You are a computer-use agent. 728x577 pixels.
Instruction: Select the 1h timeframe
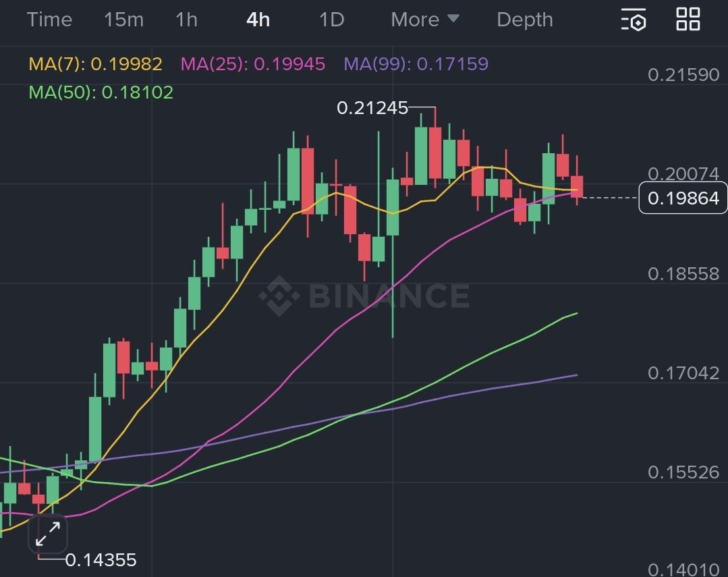[x=186, y=20]
